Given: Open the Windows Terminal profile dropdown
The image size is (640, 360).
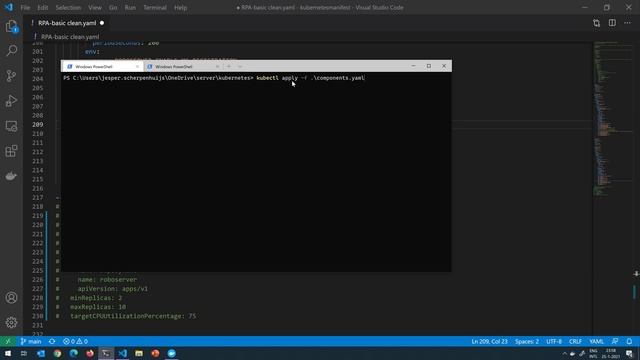Looking at the screenshot, I should [x=240, y=67].
